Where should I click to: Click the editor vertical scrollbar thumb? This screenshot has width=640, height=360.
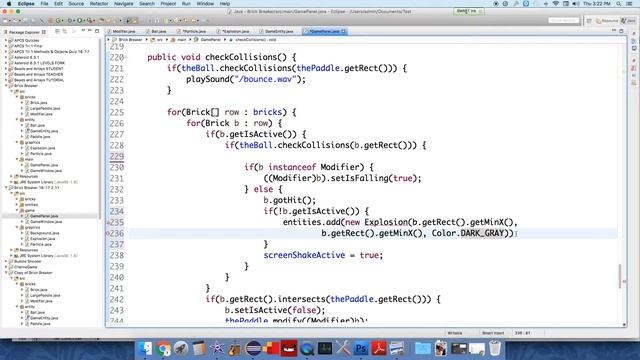(x=620, y=276)
